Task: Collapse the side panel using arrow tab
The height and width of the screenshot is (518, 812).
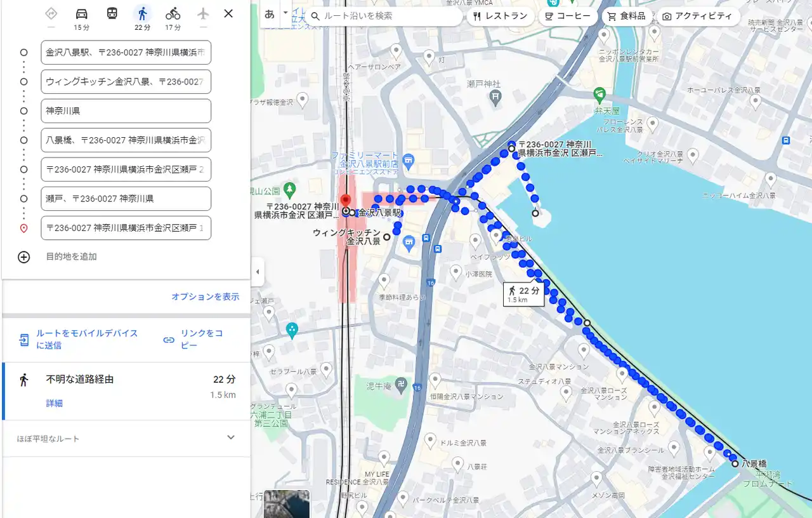Action: pos(258,272)
